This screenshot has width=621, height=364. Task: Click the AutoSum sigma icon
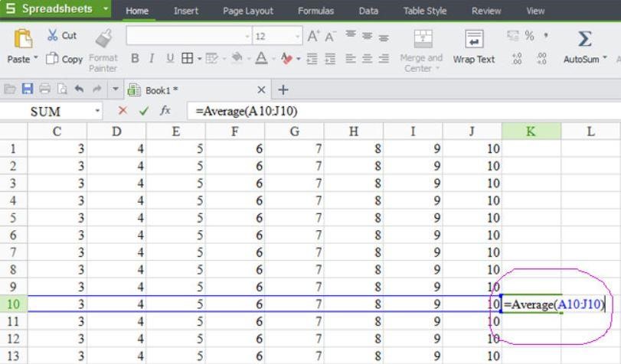click(x=584, y=39)
